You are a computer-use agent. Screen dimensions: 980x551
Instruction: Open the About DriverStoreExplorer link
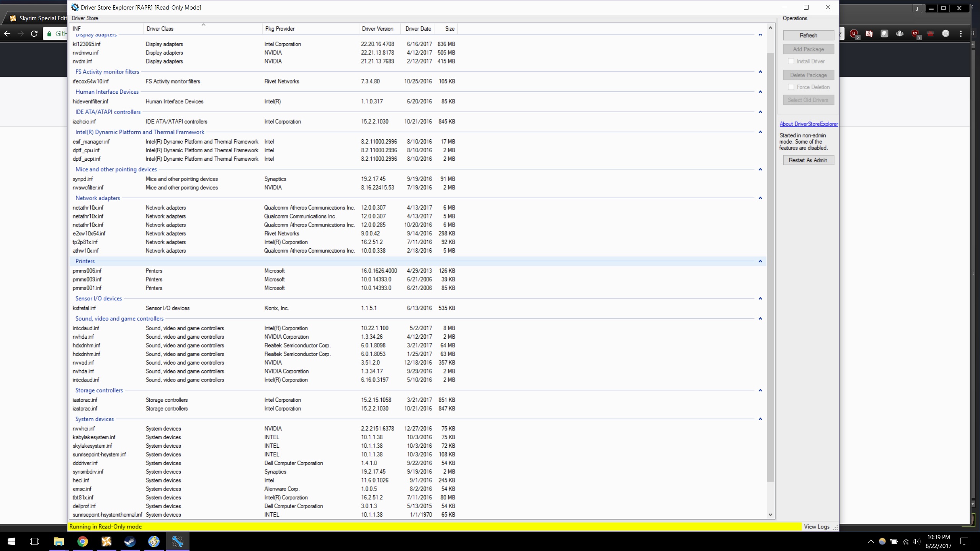pyautogui.click(x=808, y=124)
